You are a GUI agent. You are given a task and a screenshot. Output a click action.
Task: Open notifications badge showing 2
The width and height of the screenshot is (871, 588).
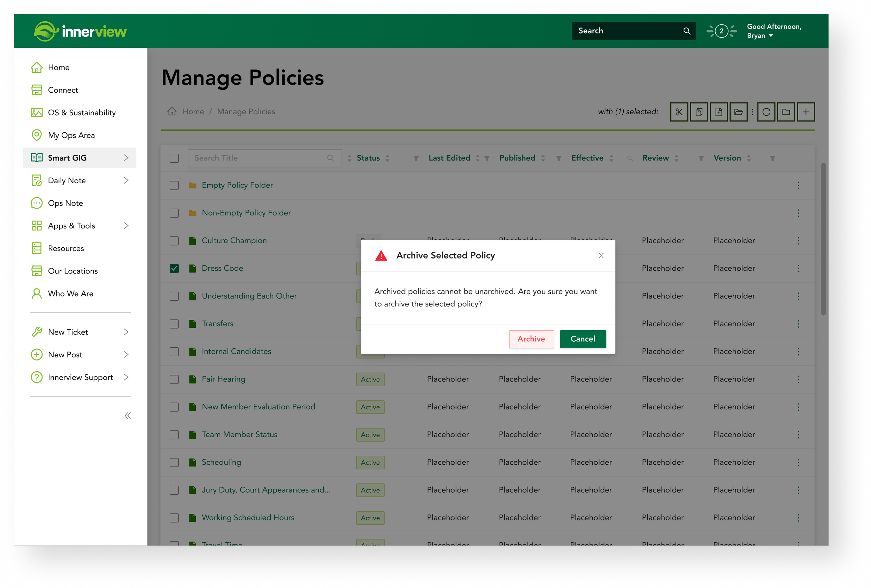coord(722,31)
